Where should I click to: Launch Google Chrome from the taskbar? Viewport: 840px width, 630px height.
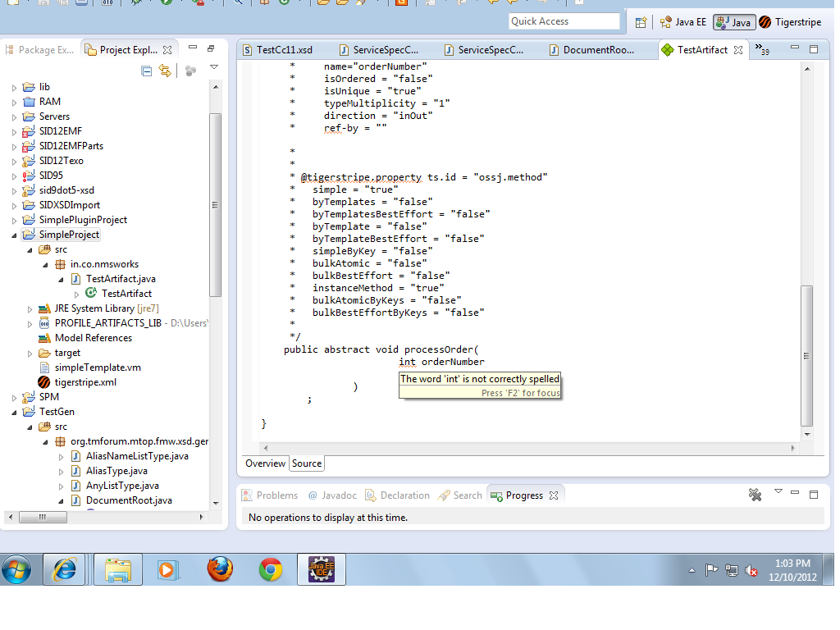click(x=271, y=569)
